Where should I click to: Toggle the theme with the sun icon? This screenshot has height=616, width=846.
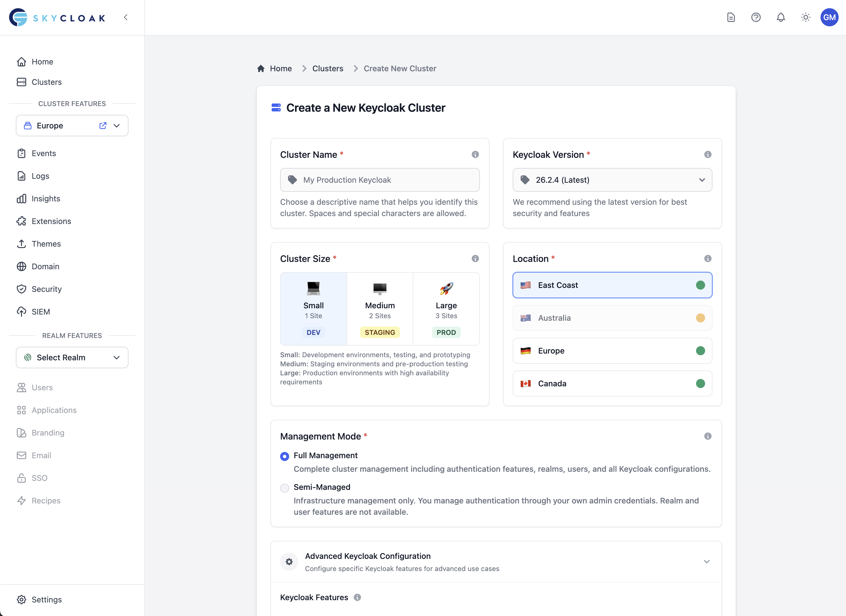point(805,17)
